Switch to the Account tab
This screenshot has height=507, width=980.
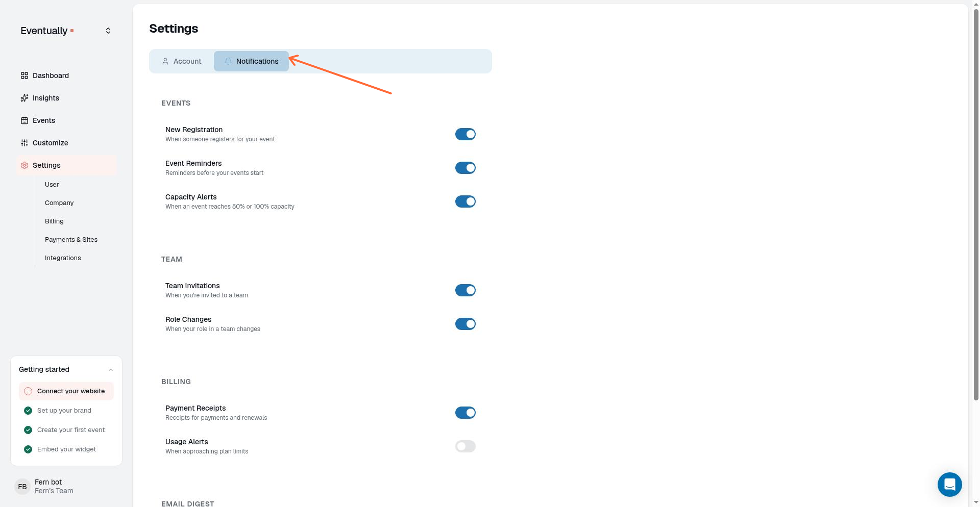(x=182, y=61)
